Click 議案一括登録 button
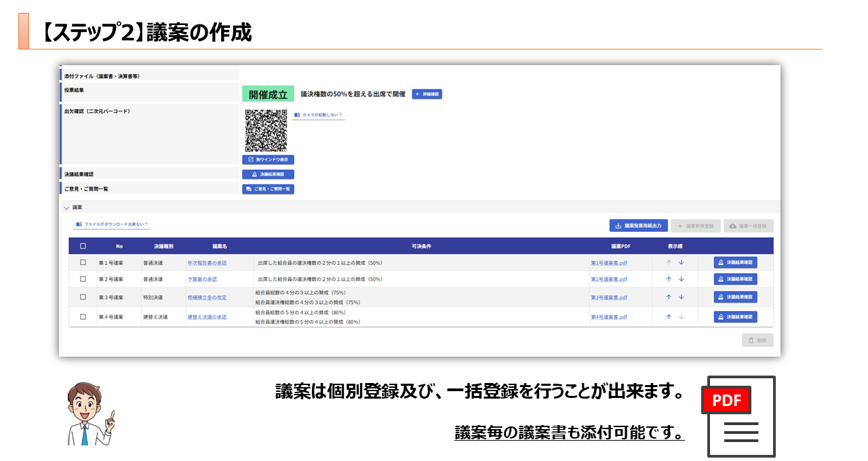Screen dimensions: 868x461 [x=749, y=226]
